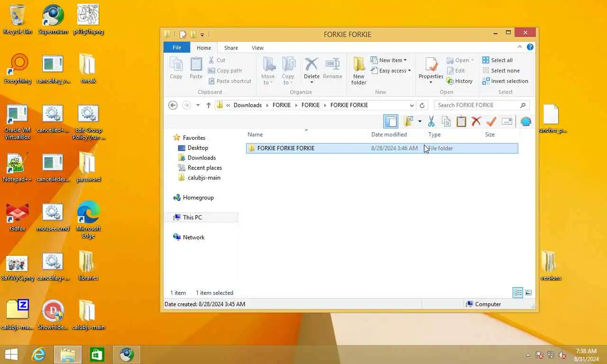This screenshot has height=364, width=607.
Task: Show hidden breadcrumb path with double chevron
Action: pyautogui.click(x=228, y=105)
